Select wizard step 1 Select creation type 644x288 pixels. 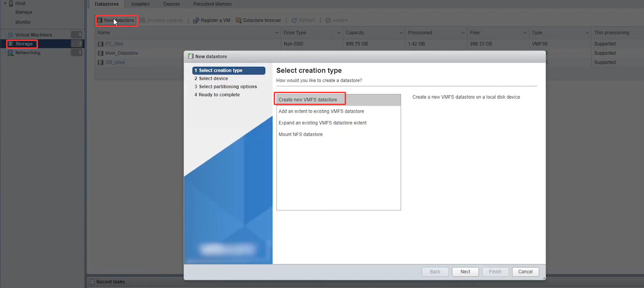(229, 71)
